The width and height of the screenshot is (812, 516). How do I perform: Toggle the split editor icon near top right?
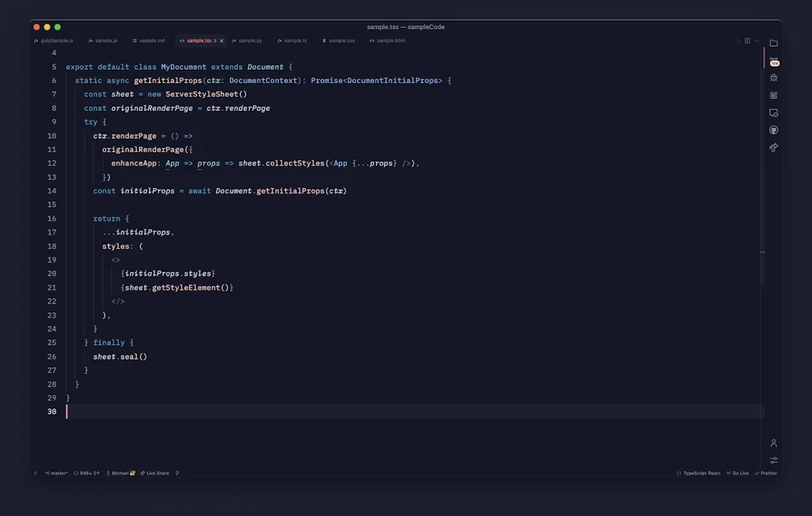746,40
